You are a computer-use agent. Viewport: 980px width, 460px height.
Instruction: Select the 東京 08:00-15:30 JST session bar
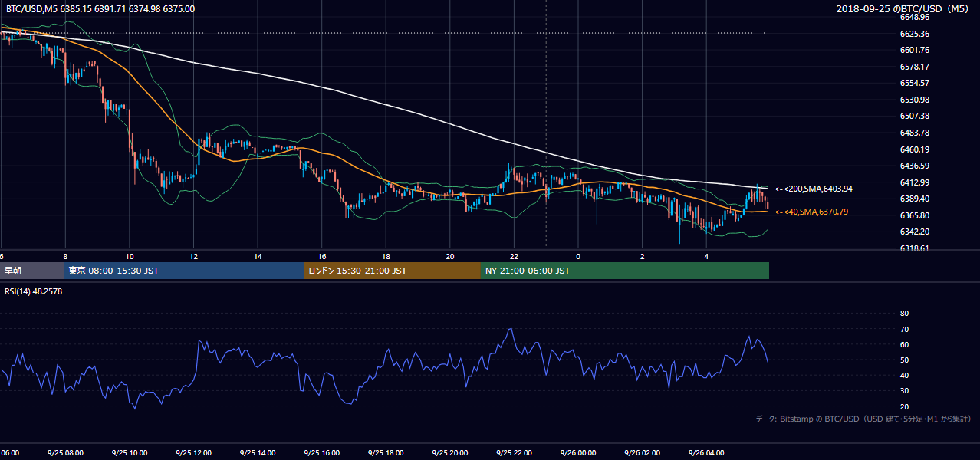click(184, 271)
